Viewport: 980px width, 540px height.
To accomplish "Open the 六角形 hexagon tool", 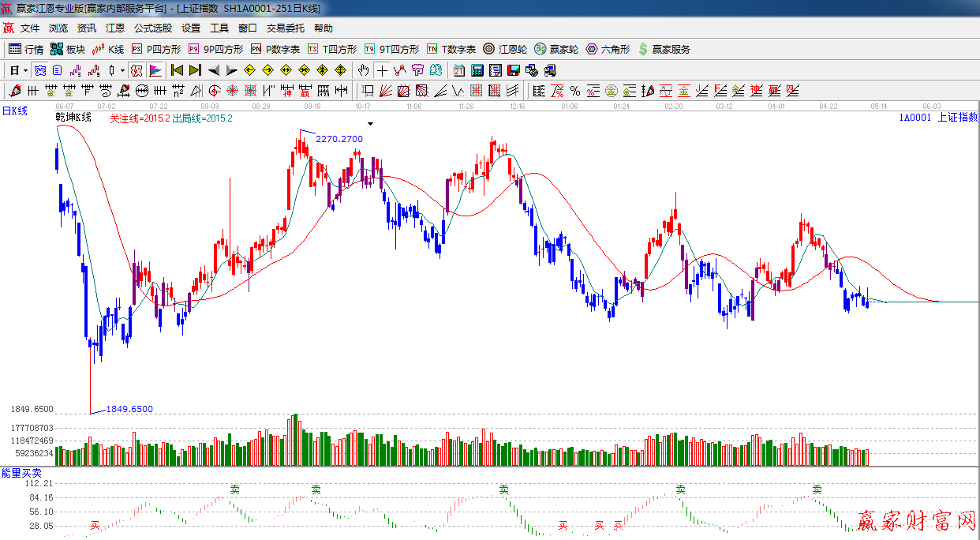I will click(x=608, y=49).
